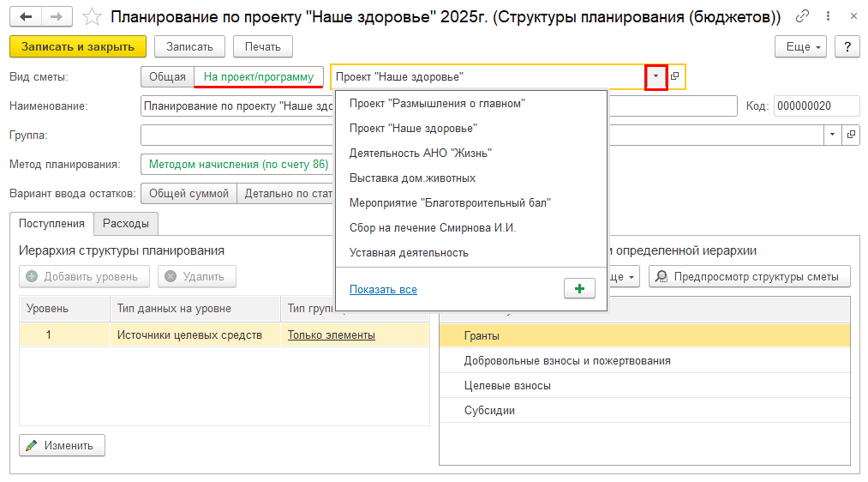Collapse the project dropdown list arrow

tap(655, 77)
